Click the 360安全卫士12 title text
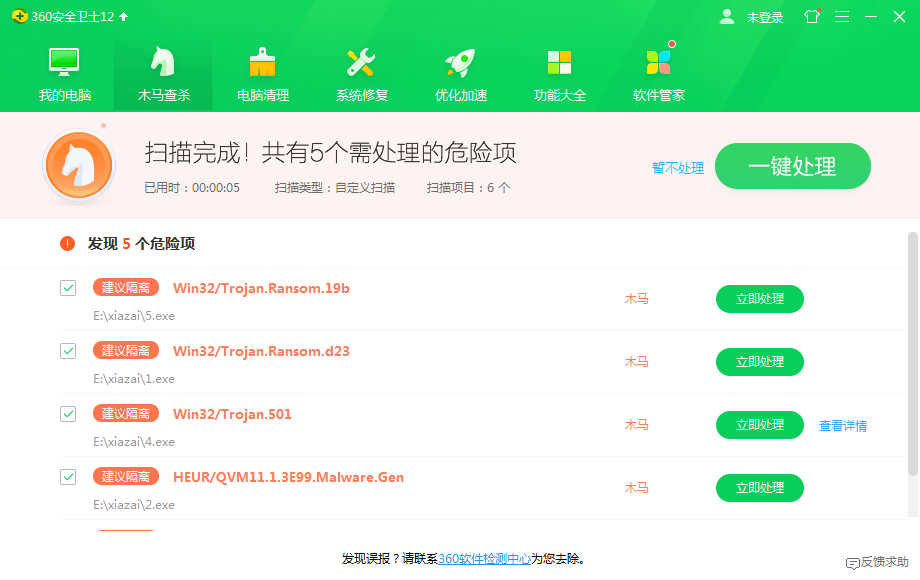 tap(73, 16)
